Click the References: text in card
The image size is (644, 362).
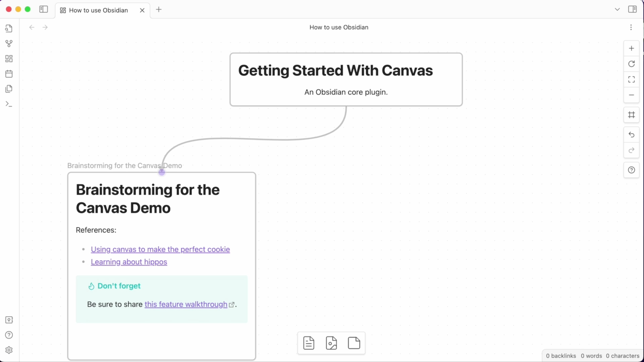(96, 230)
